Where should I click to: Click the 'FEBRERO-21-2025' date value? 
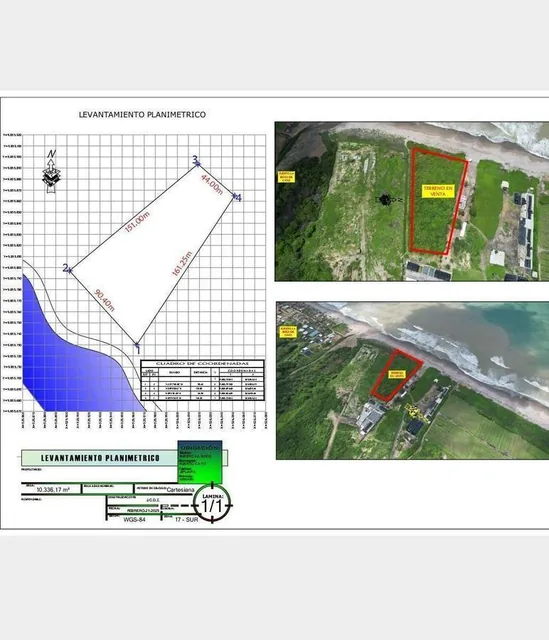[143, 510]
